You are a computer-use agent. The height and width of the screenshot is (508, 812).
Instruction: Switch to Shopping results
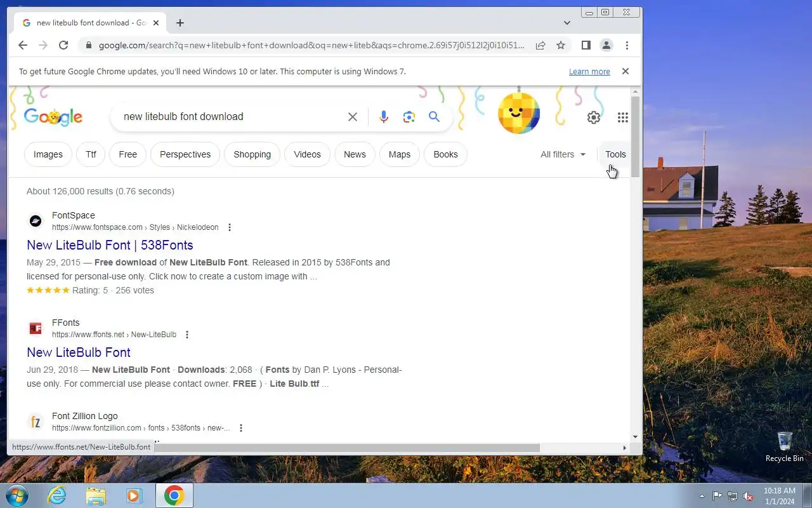pos(252,154)
